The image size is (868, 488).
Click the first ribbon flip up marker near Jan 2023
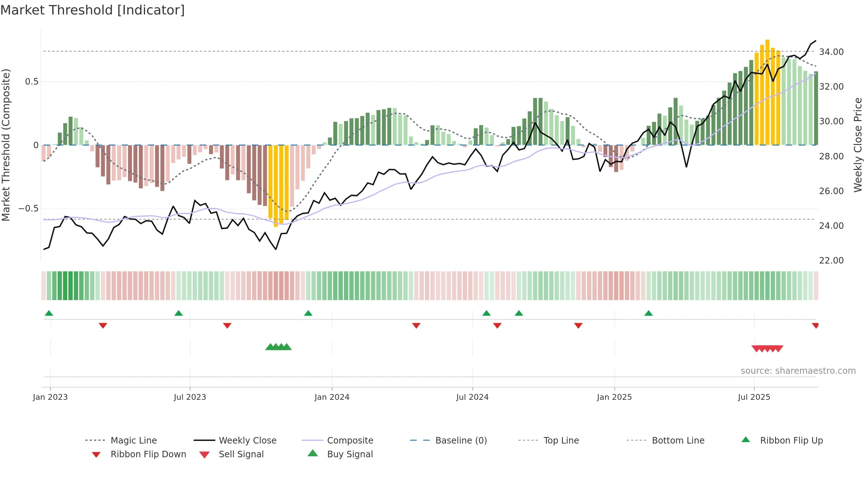point(49,313)
